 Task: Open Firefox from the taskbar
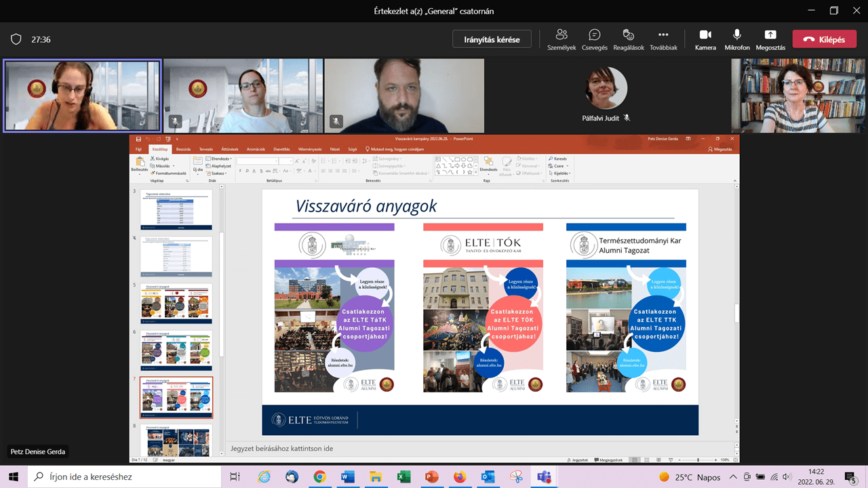click(460, 477)
